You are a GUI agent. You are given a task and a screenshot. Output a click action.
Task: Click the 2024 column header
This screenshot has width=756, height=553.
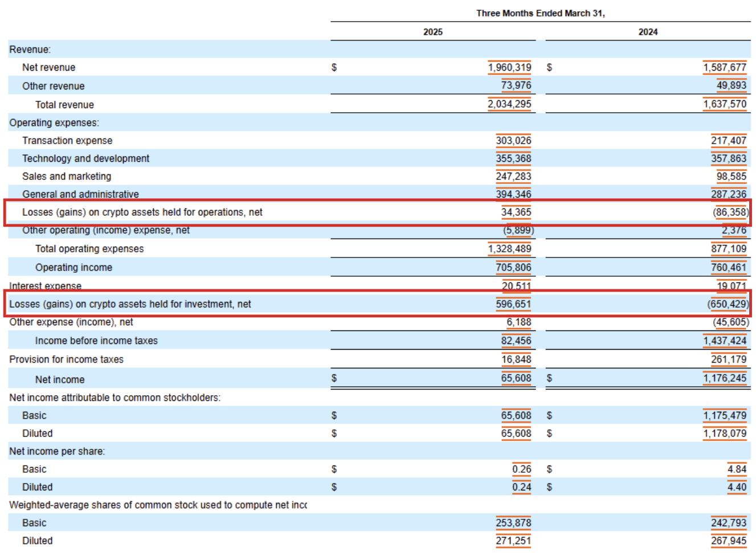(648, 32)
